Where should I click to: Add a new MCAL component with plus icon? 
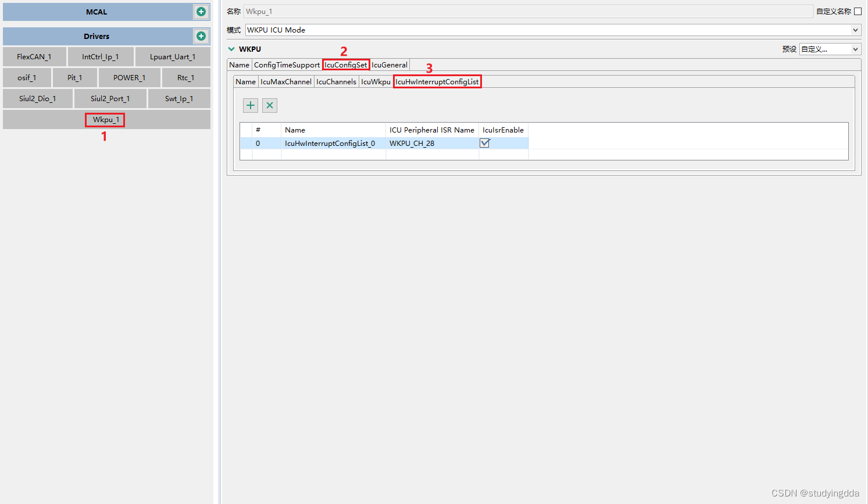point(201,12)
